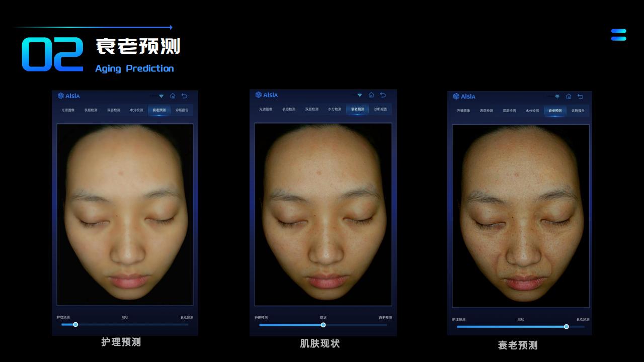Click the face image on the 肌肤现状 screen

click(x=323, y=215)
